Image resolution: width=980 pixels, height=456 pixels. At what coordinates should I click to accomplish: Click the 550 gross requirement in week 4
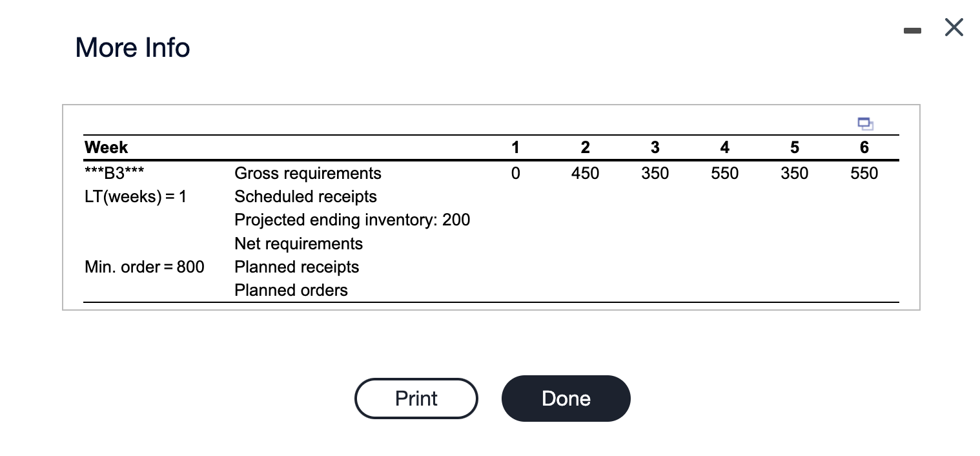724,173
